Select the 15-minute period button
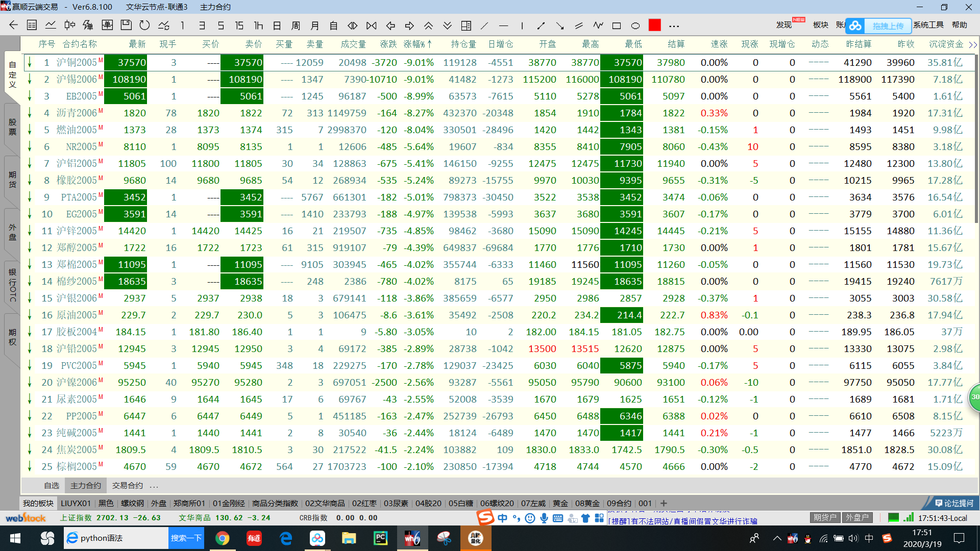The height and width of the screenshot is (551, 980). (x=239, y=25)
